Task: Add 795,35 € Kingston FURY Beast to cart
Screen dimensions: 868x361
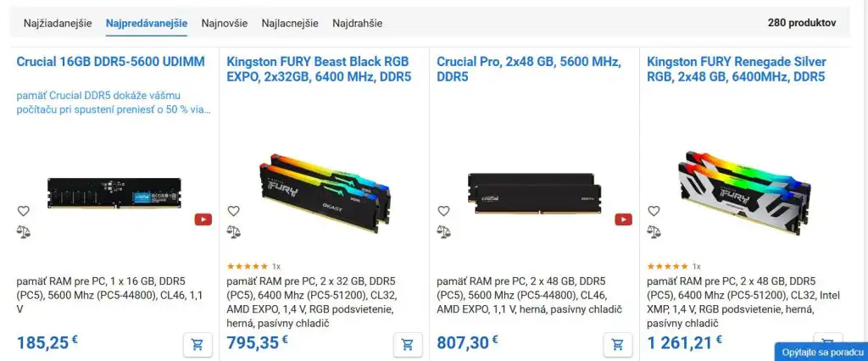Action: 408,344
